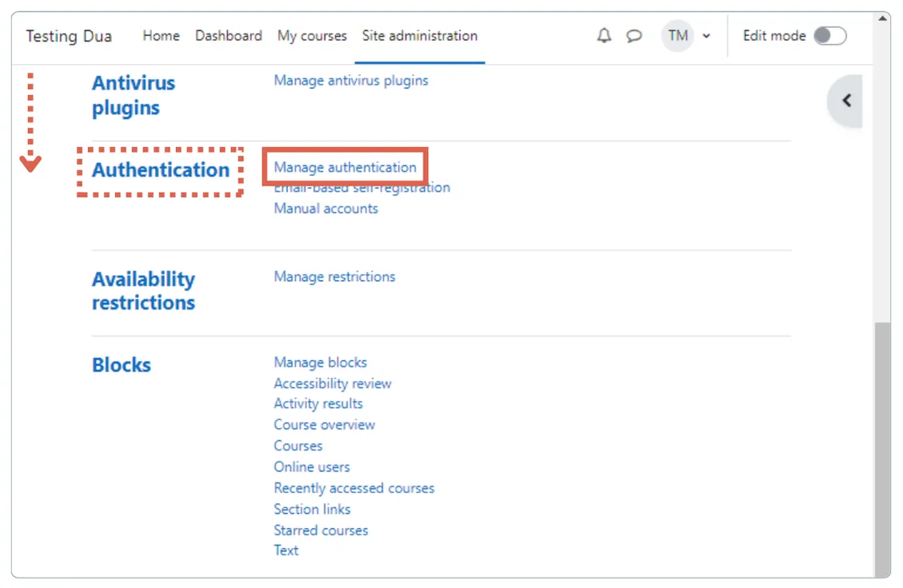The height and width of the screenshot is (588, 903).
Task: Click the TM user avatar
Action: coord(677,35)
